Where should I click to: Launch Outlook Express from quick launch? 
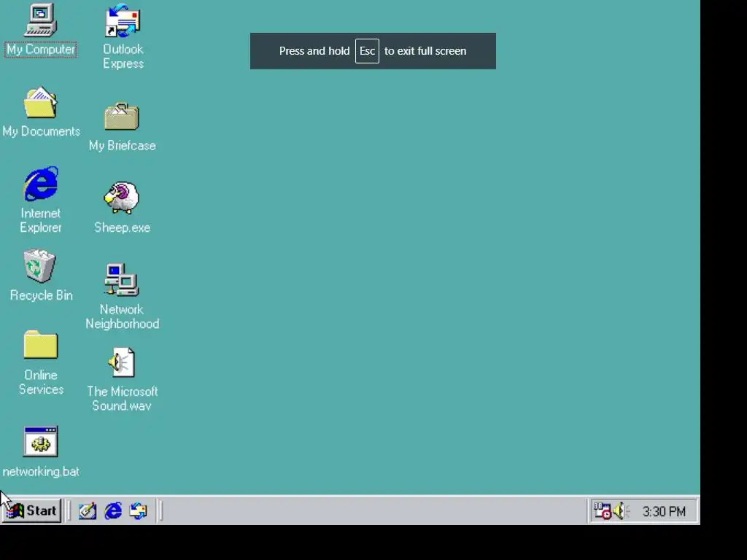(x=138, y=511)
